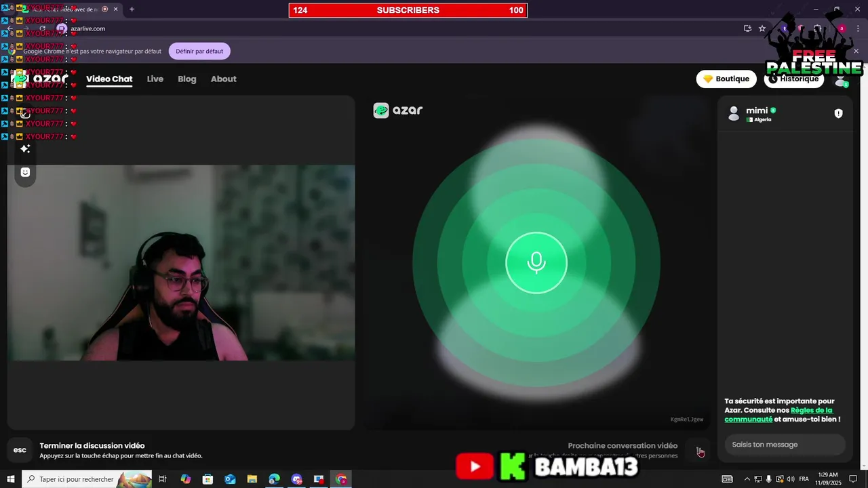Open Microsoft Store from the taskbar
Image resolution: width=868 pixels, height=488 pixels.
208,479
